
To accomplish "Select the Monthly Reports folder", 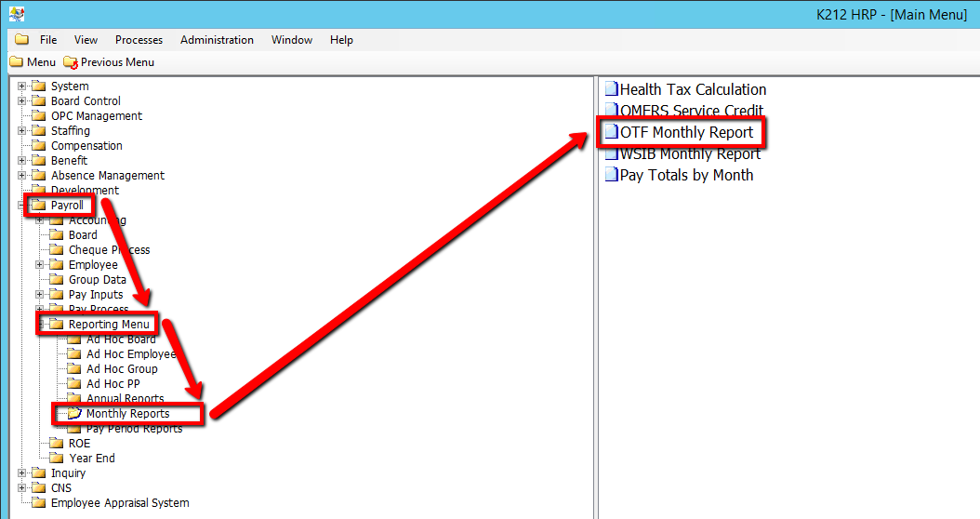I will [127, 414].
